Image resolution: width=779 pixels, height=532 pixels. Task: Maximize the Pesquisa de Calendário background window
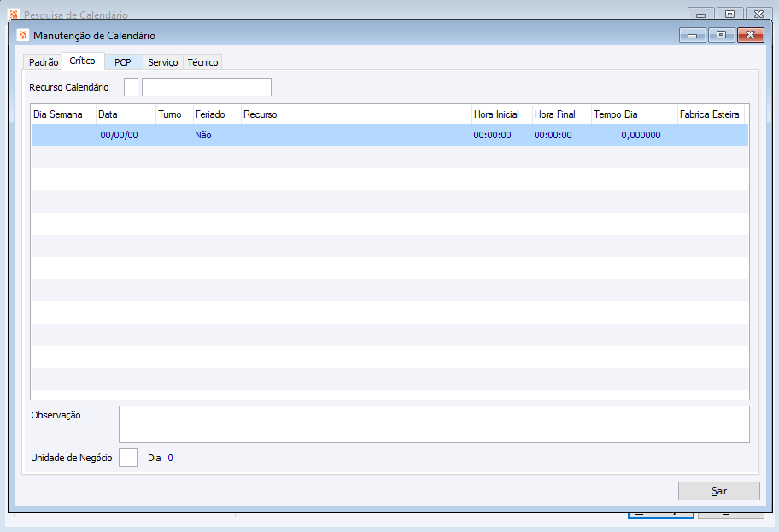click(x=729, y=14)
